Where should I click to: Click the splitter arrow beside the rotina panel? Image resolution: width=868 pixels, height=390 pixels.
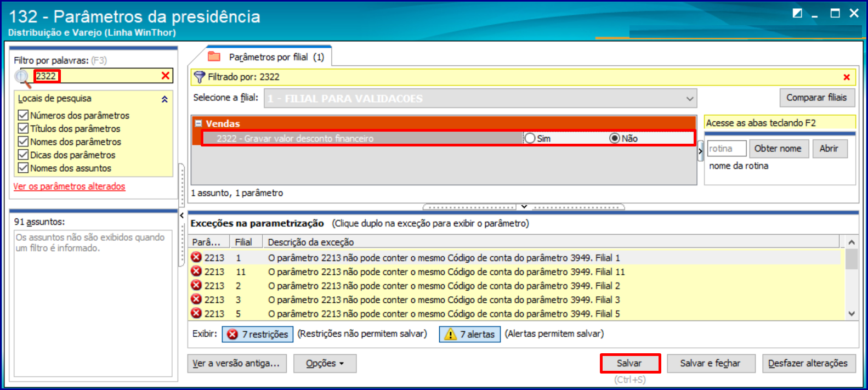coord(700,151)
